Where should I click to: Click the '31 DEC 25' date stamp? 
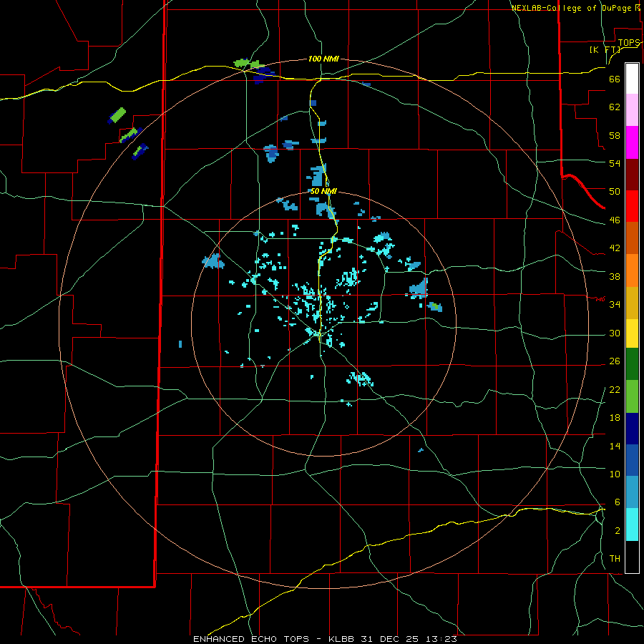coord(389,639)
